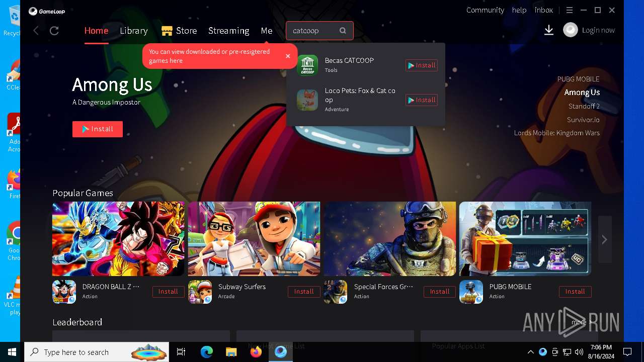Open the network tray icon

tap(567, 352)
